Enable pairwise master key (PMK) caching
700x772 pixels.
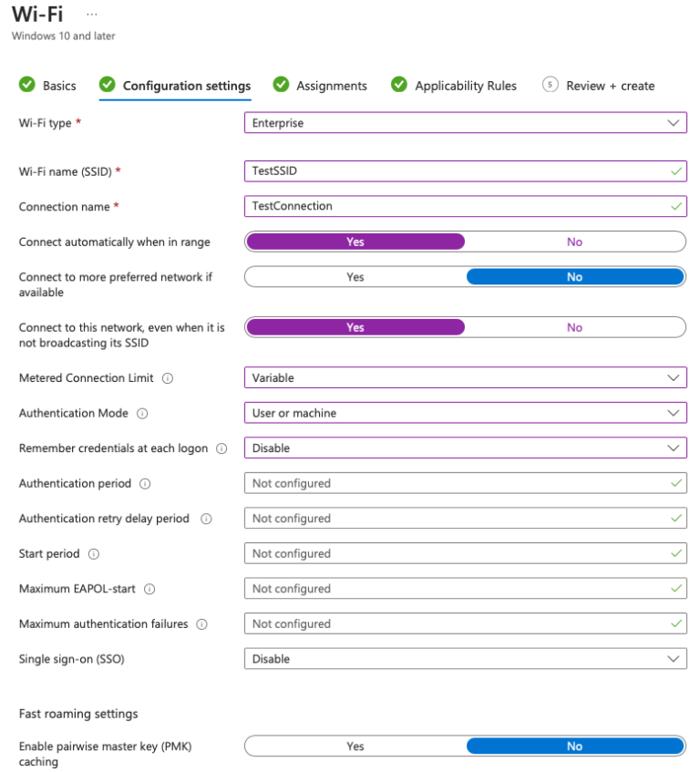coord(355,746)
